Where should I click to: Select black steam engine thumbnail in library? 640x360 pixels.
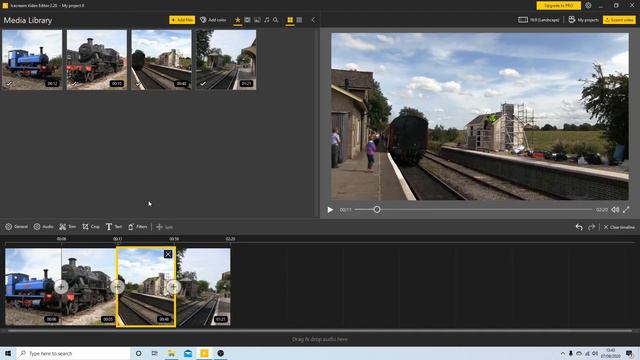pos(97,60)
